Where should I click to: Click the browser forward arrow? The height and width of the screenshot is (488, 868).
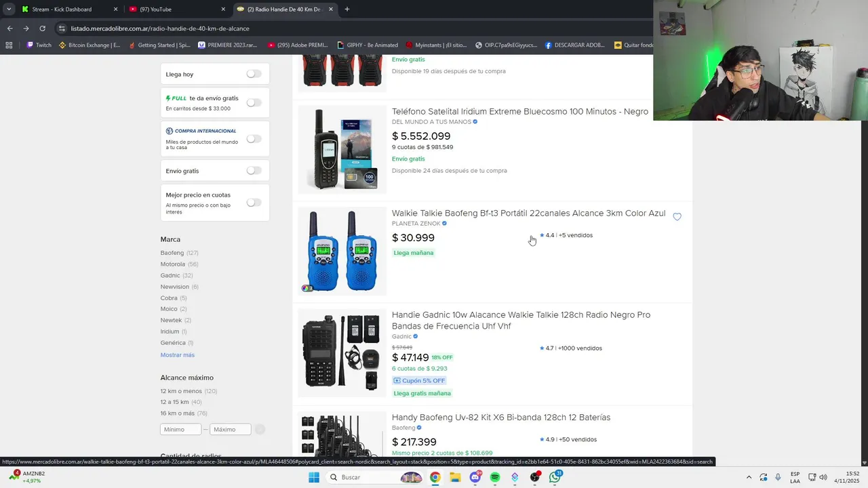[x=26, y=28]
